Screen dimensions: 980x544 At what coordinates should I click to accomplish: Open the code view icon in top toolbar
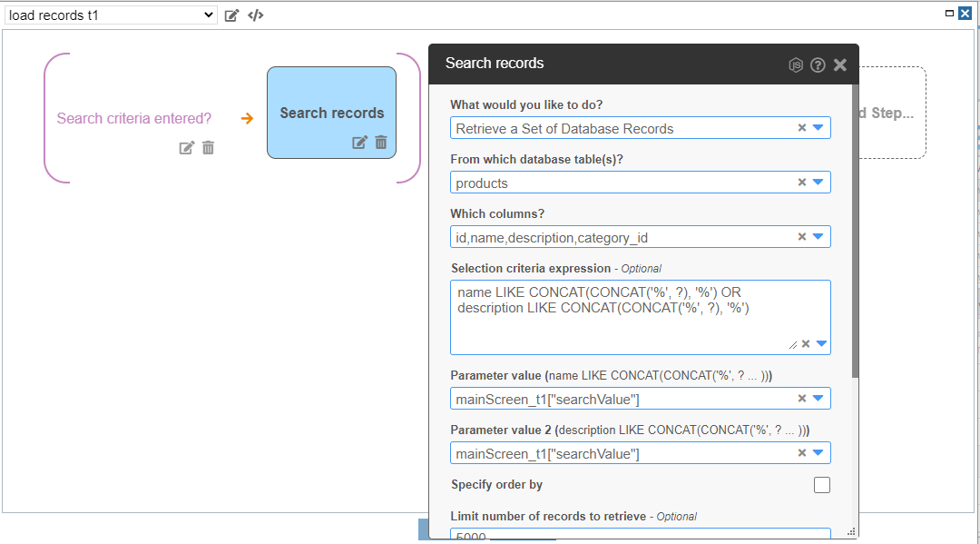point(256,15)
